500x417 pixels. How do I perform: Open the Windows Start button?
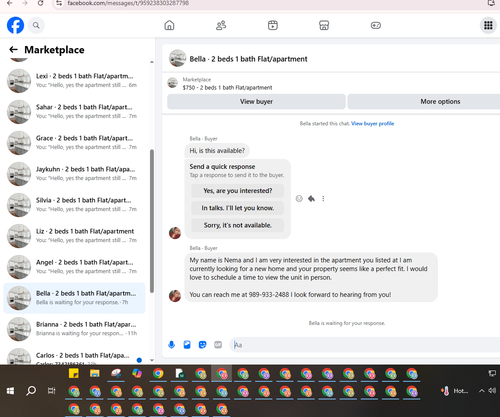coord(10,391)
